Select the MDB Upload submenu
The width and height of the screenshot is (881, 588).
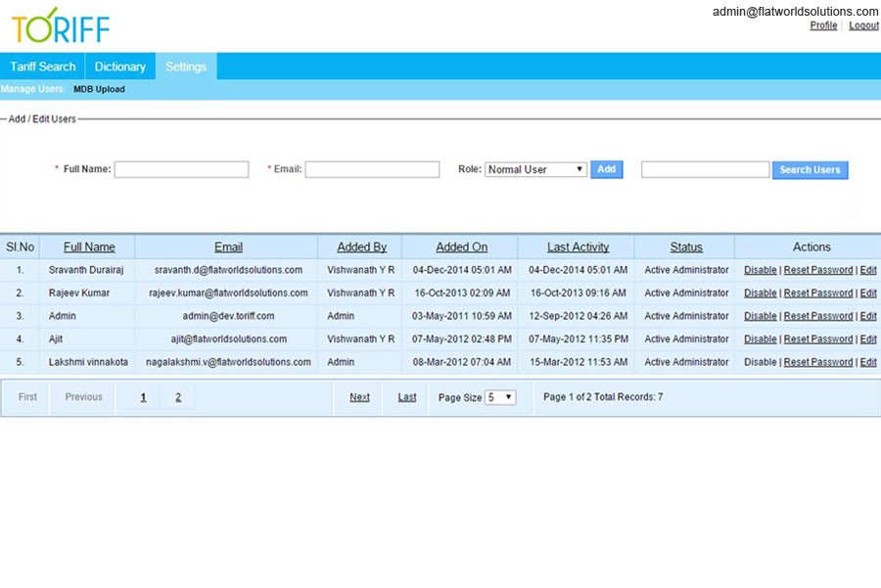99,89
